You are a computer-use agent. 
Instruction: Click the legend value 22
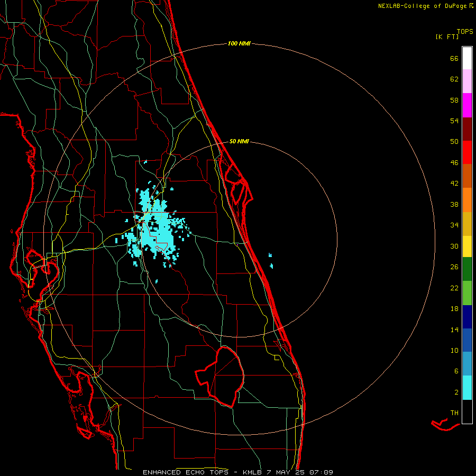(454, 288)
